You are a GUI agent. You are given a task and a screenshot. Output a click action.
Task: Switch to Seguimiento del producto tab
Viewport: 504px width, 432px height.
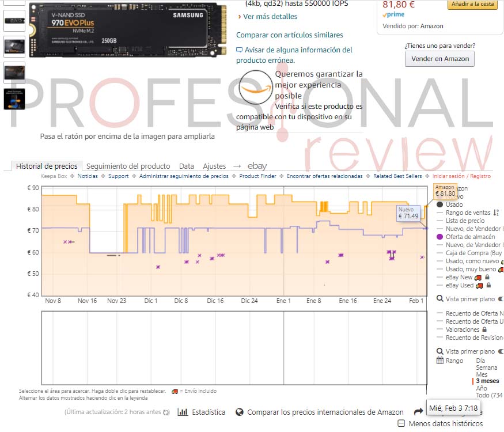point(128,166)
